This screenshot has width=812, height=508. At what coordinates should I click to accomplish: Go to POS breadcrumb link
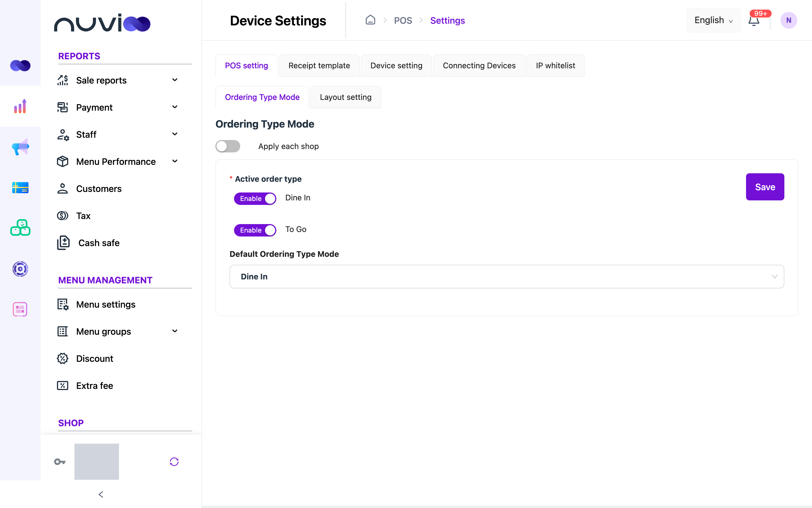403,21
